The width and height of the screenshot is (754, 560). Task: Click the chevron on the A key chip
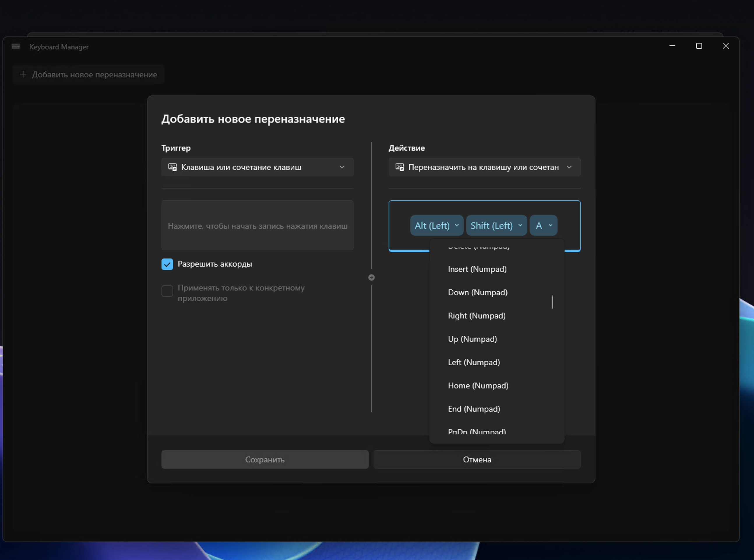(550, 226)
